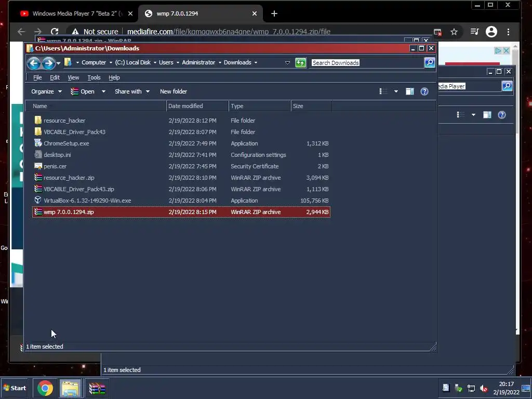Expand the Computer breadcrumb arrow
The image size is (532, 399).
point(111,63)
